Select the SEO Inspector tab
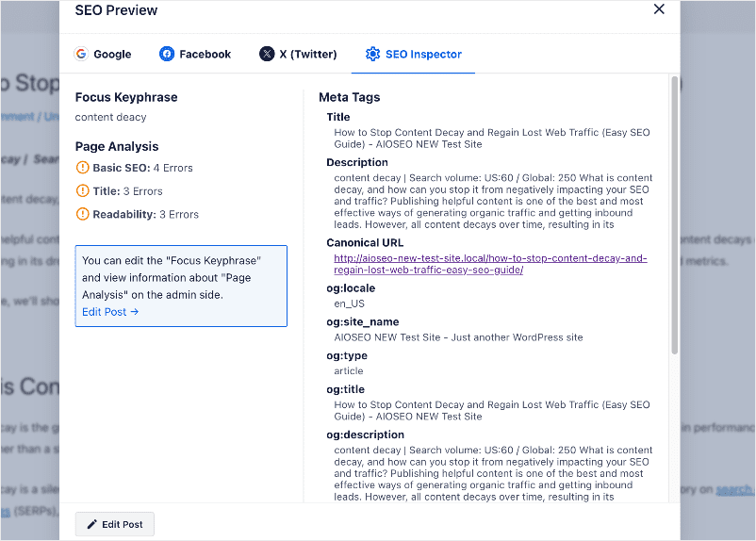The width and height of the screenshot is (756, 541). coord(413,54)
